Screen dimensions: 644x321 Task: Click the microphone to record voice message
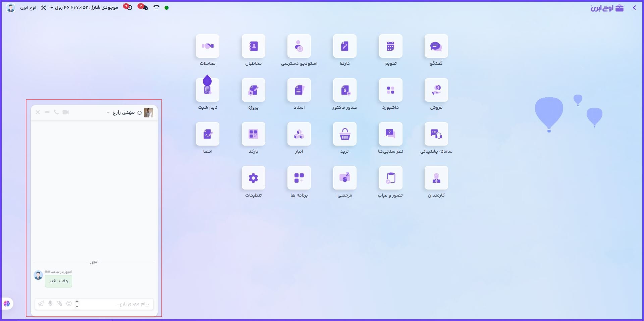(x=50, y=304)
